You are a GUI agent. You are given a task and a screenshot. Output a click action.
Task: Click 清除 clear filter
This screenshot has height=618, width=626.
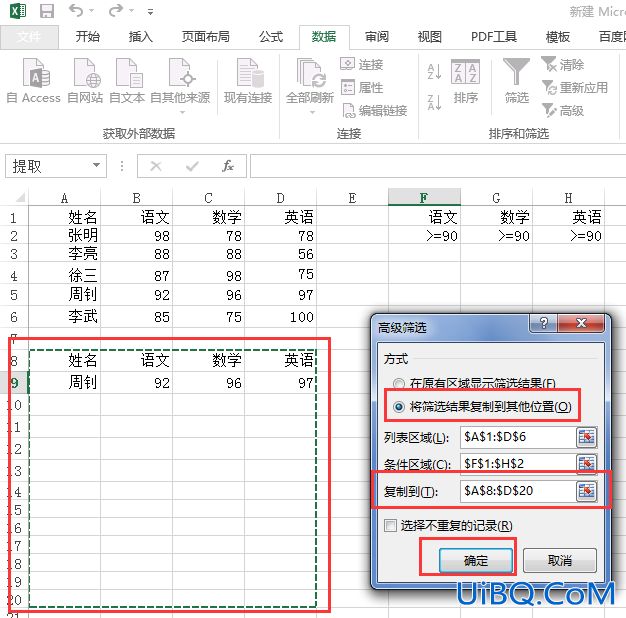point(563,64)
